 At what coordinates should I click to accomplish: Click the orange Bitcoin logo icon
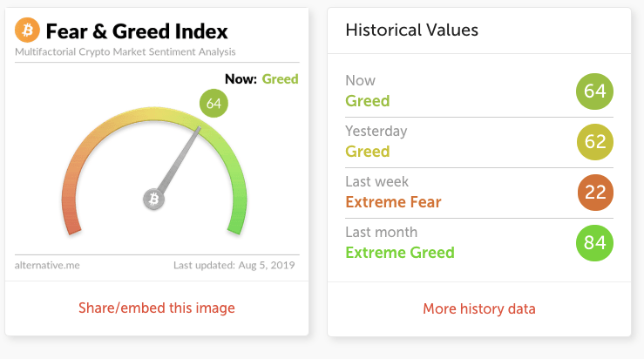click(x=27, y=31)
